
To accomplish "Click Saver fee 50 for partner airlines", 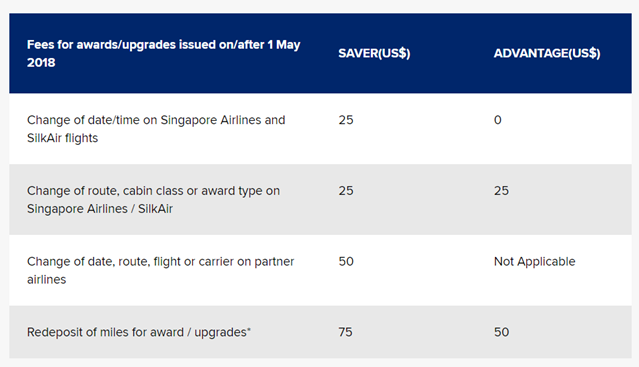I will point(346,262).
